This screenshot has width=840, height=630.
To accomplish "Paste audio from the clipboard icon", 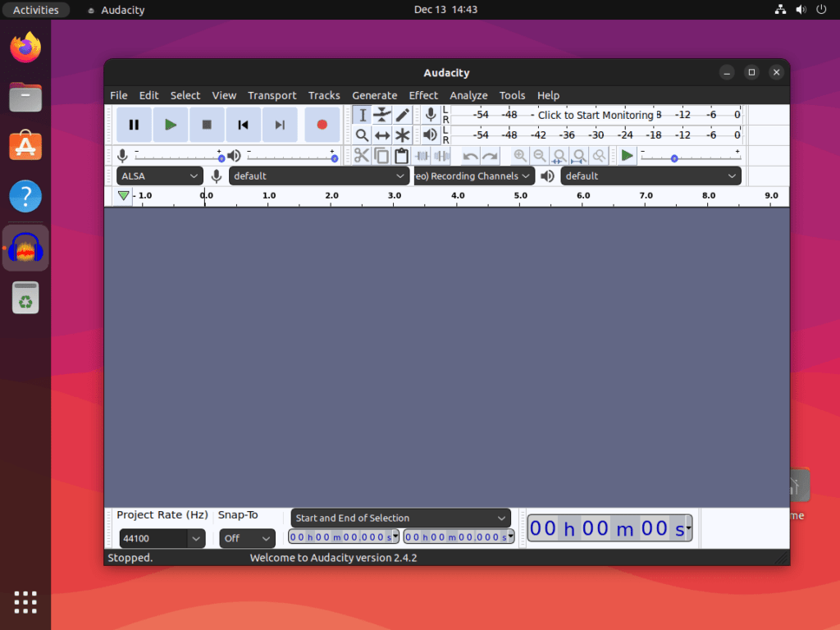I will [x=402, y=155].
